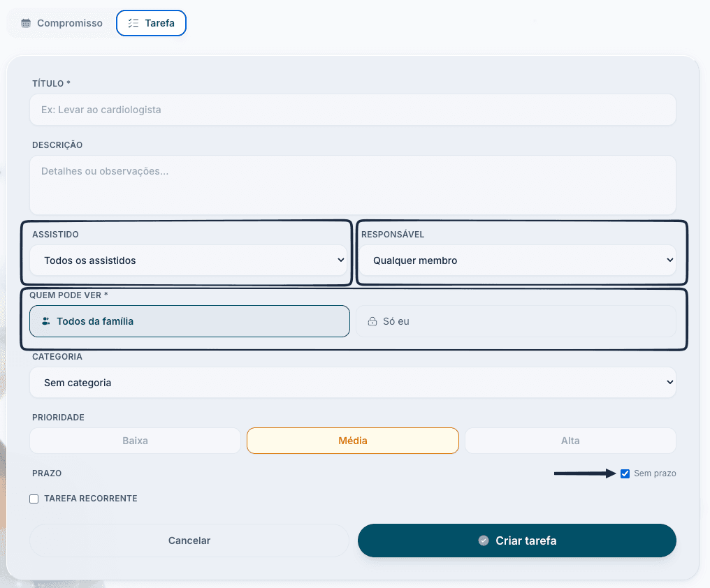Click the Cancelar button
The width and height of the screenshot is (710, 588).
point(189,541)
